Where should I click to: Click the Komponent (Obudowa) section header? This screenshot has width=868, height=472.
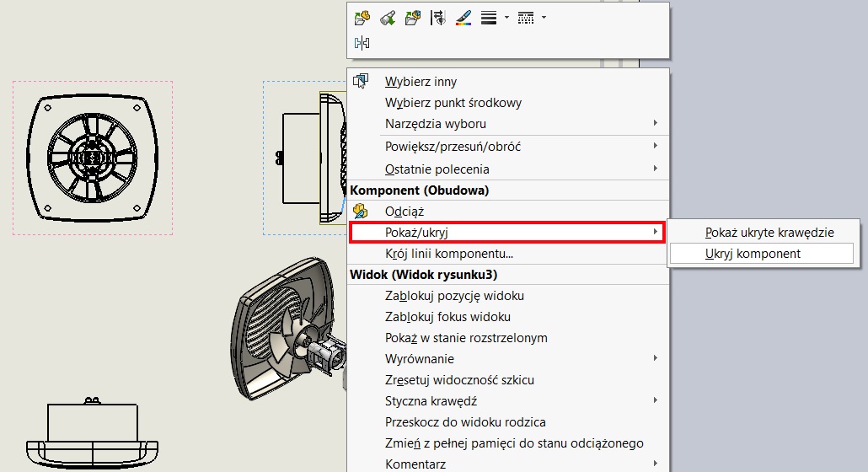(x=419, y=190)
